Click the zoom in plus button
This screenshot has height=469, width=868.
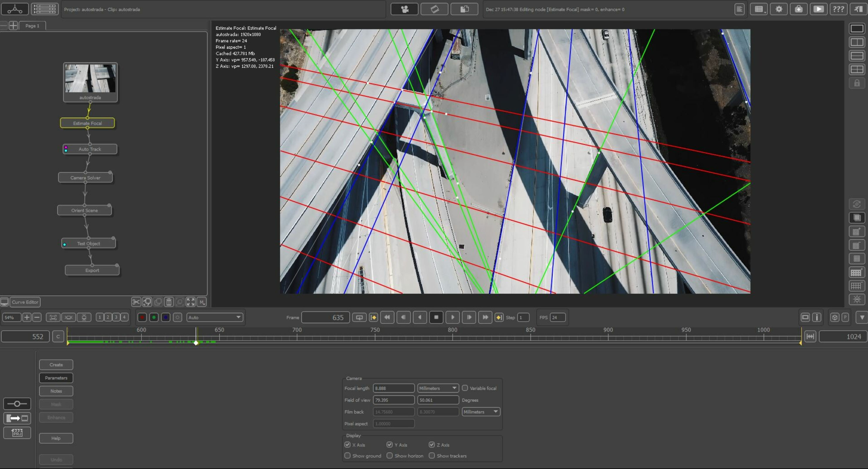tap(27, 317)
